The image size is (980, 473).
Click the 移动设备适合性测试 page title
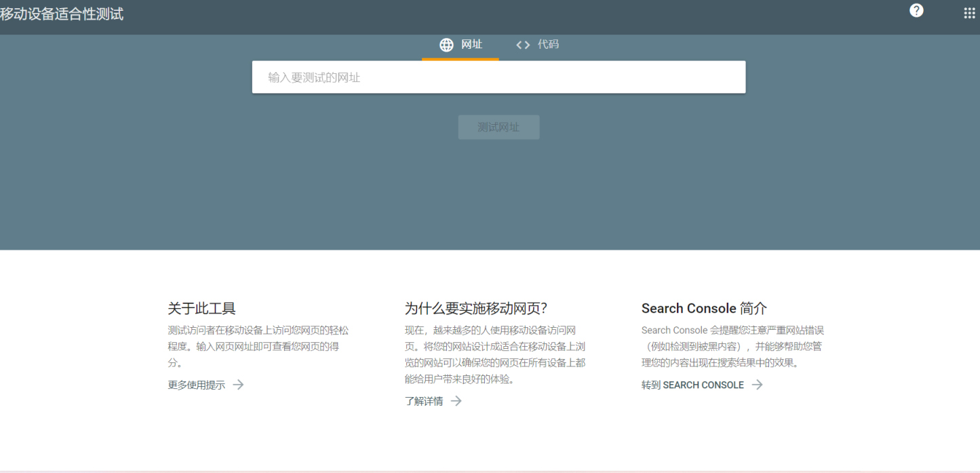[x=62, y=13]
